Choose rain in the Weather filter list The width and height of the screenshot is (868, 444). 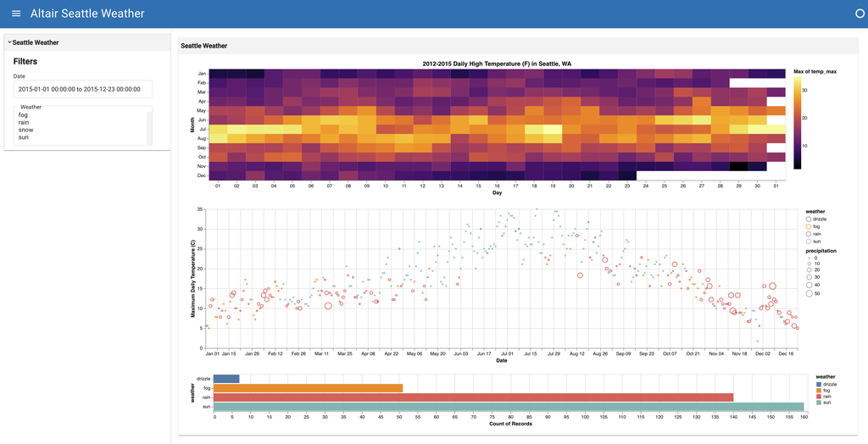pos(23,122)
